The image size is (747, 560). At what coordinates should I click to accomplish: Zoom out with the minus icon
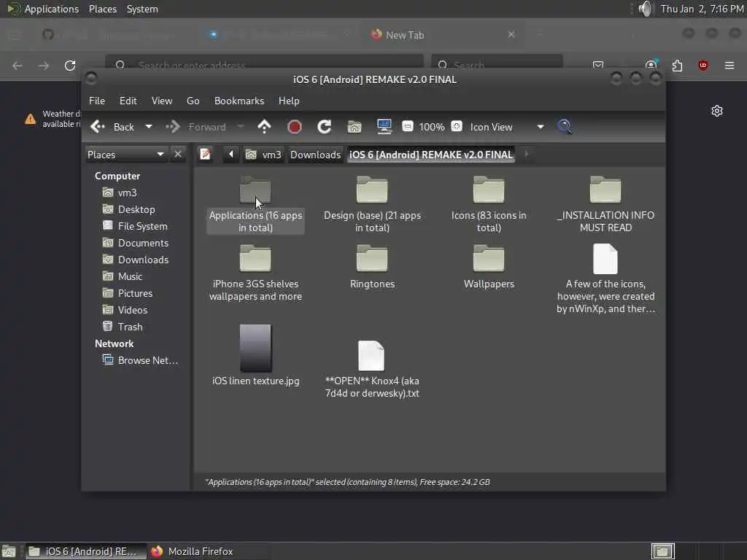407,126
